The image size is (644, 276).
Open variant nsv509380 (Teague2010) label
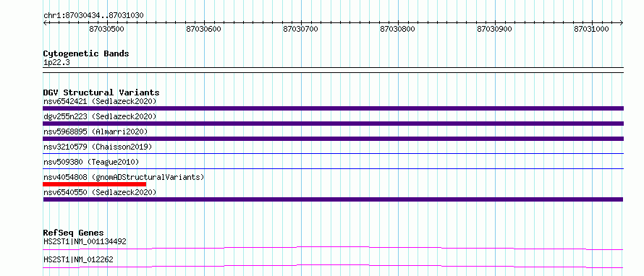point(91,162)
